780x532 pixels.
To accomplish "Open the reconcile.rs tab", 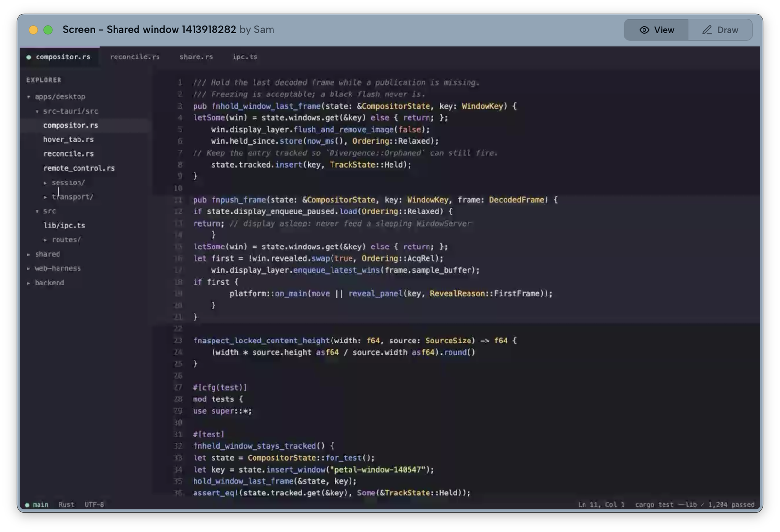I will click(135, 57).
